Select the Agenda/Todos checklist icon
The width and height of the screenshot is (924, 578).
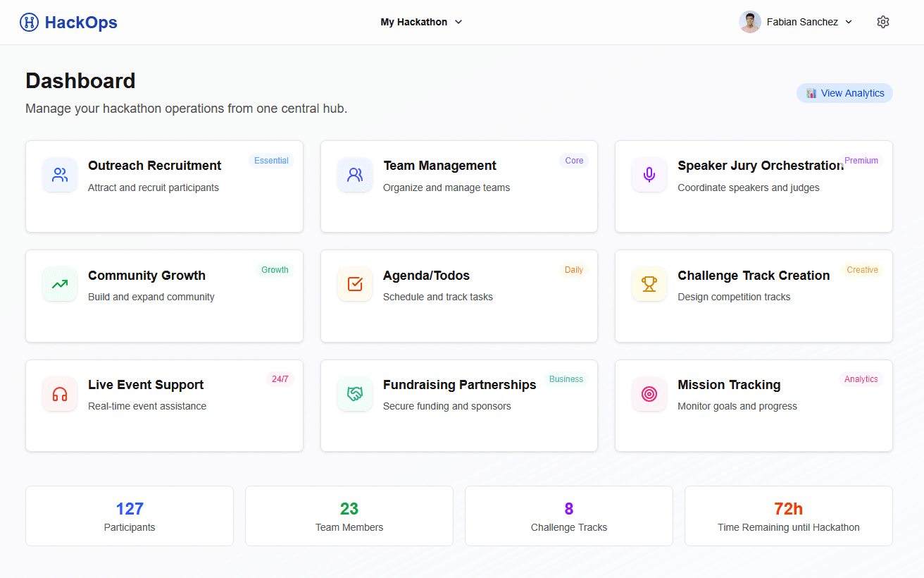coord(354,284)
